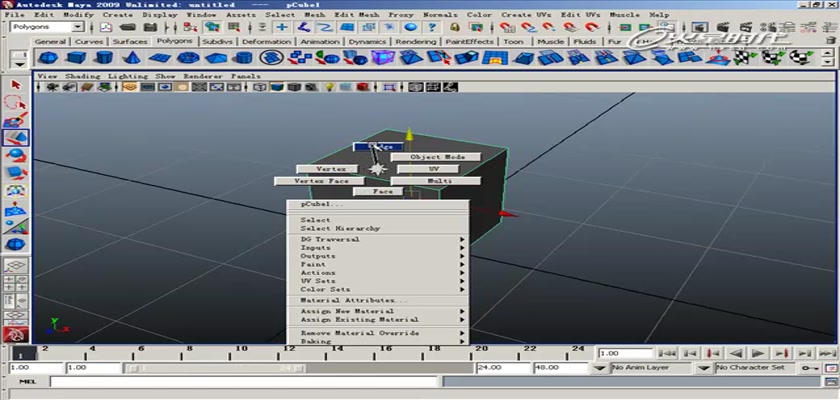Choose Select Hierarchy in context menu
Screen dimensions: 840x400
(x=378, y=229)
